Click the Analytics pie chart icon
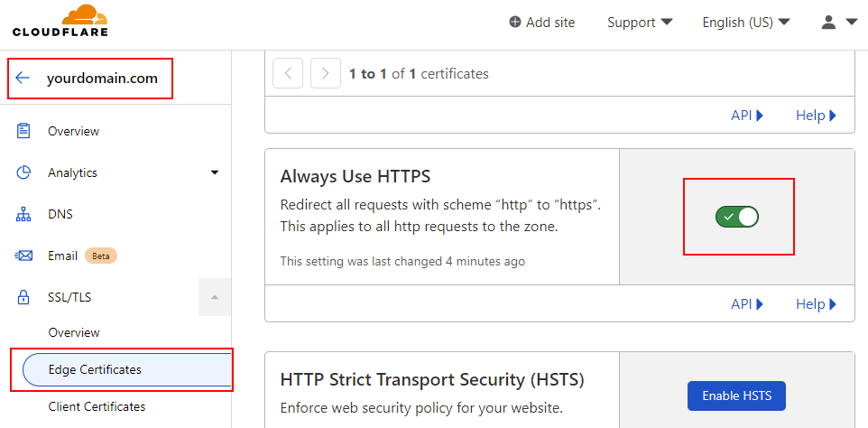Screen dimensions: 868x428 [24, 172]
